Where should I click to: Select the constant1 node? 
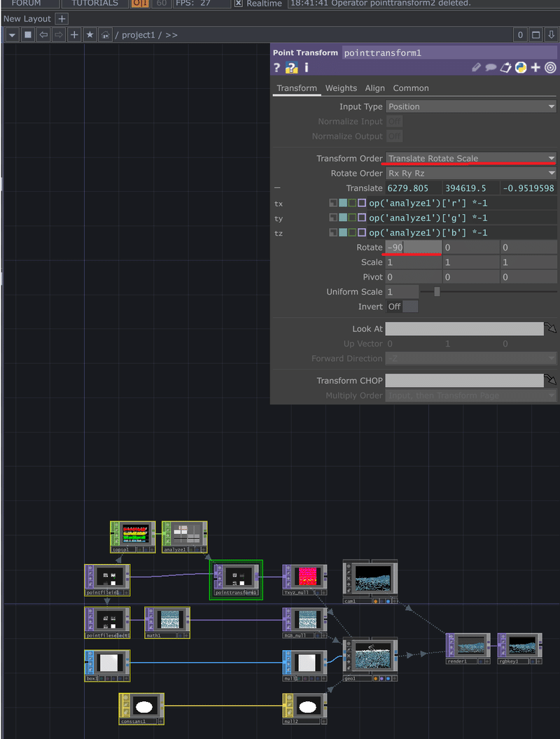[x=141, y=708]
